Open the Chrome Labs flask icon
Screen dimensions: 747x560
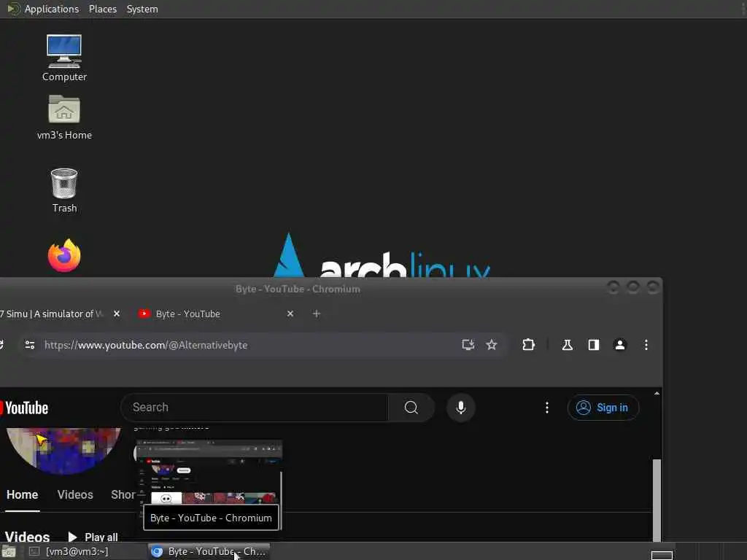(x=567, y=345)
